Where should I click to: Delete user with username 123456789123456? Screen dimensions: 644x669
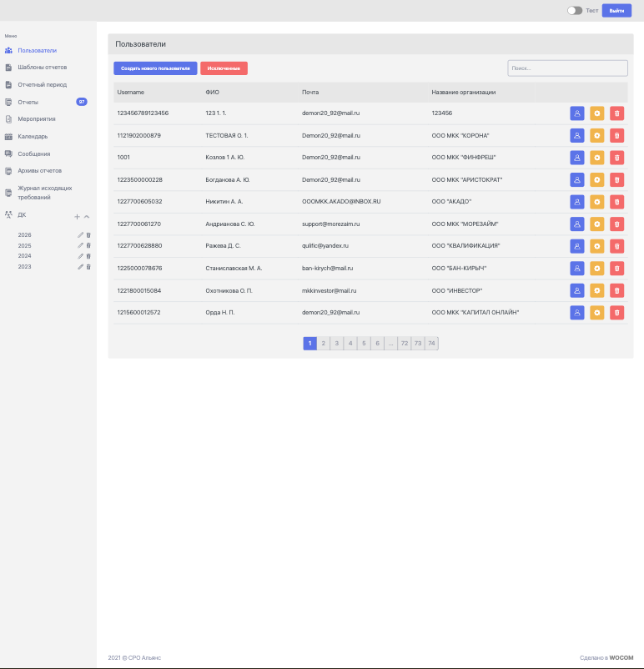click(x=616, y=113)
